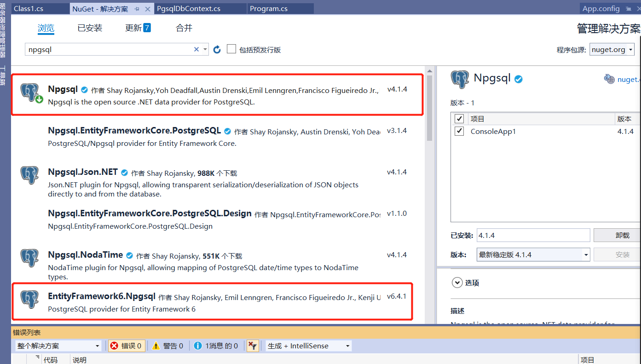
Task: Switch to the 已安装 tab
Action: [90, 28]
